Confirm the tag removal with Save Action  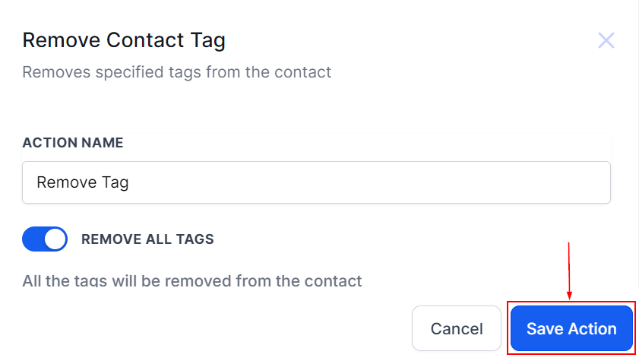(x=571, y=328)
